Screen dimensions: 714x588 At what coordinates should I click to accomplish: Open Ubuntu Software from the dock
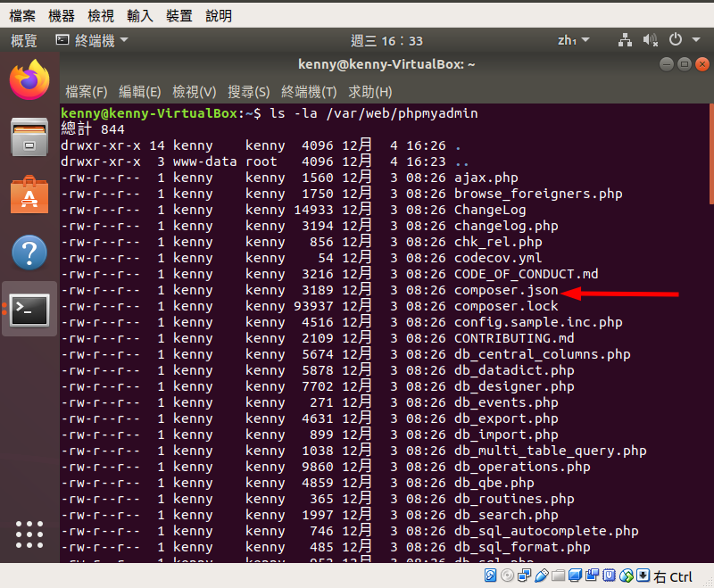pos(29,195)
